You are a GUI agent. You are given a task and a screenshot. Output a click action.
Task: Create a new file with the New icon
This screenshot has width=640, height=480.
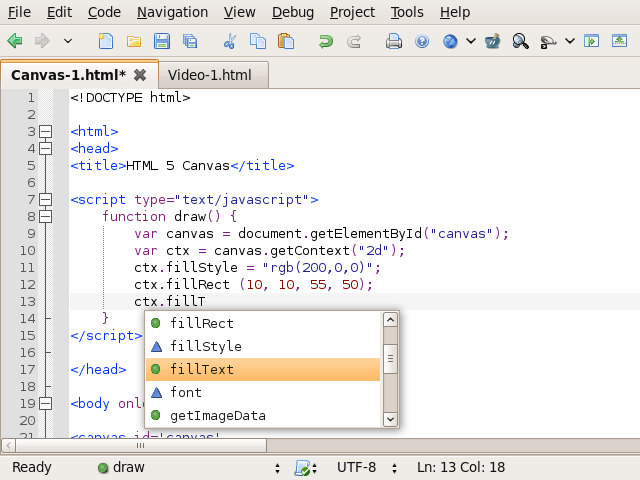tap(106, 41)
